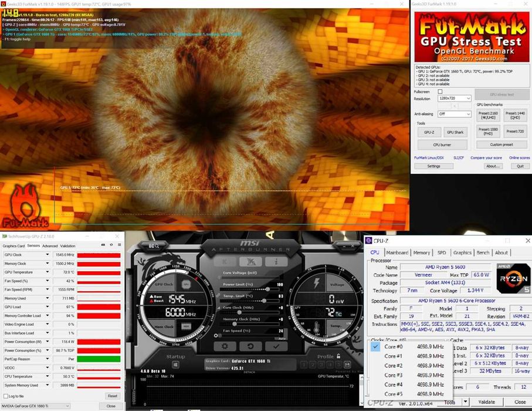Click the MEM chip icon in left gauge
Screen dimensions: 532x411
click(x=186, y=326)
